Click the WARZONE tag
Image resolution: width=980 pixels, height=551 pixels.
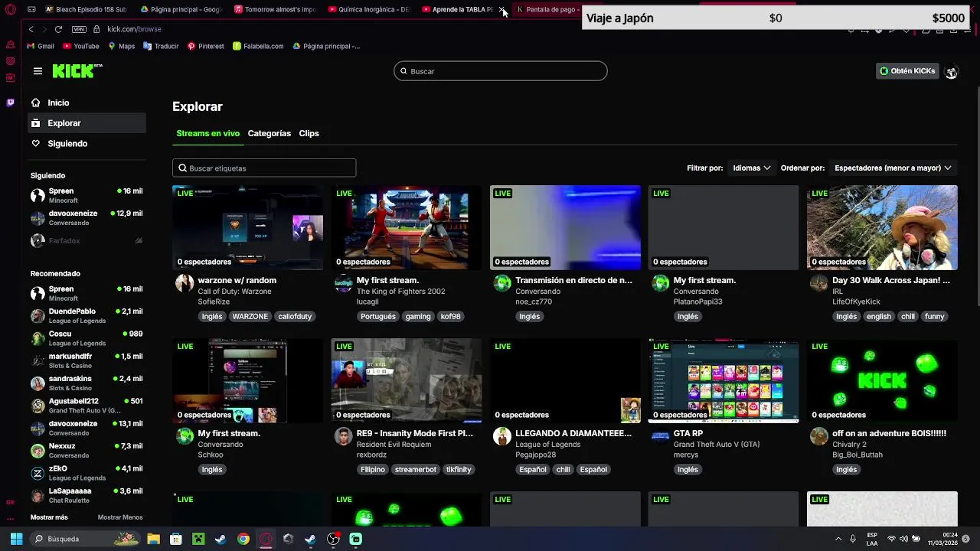(x=250, y=317)
